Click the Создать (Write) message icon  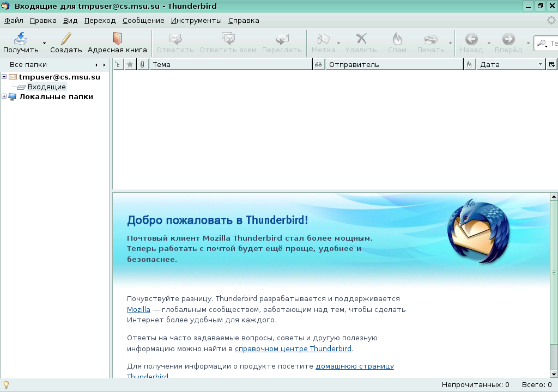click(65, 42)
